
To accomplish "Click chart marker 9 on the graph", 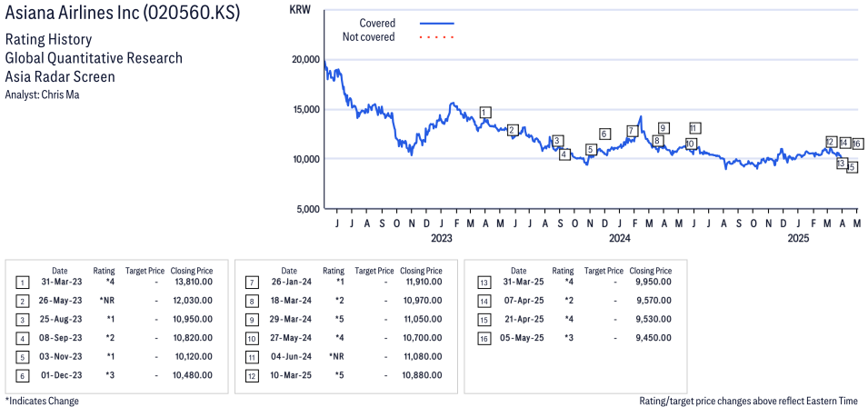I will coord(663,128).
